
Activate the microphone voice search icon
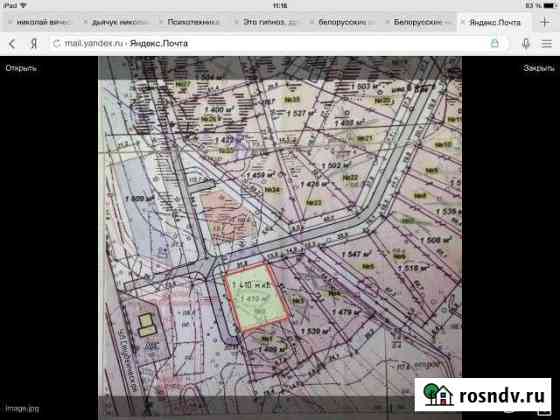(525, 44)
